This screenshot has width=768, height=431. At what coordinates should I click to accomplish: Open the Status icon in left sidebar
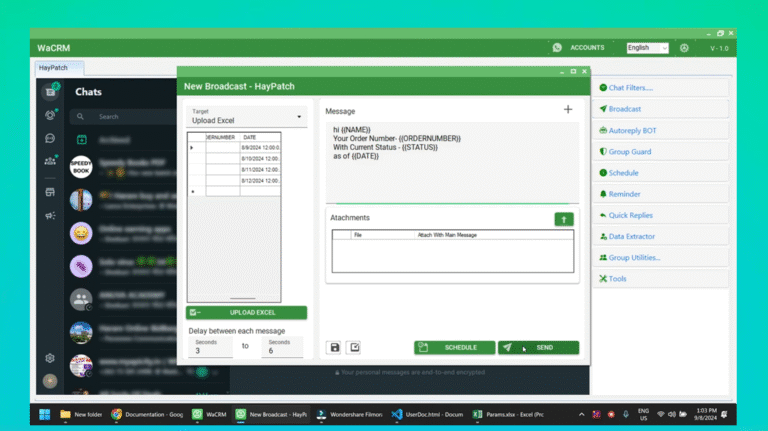(x=50, y=115)
